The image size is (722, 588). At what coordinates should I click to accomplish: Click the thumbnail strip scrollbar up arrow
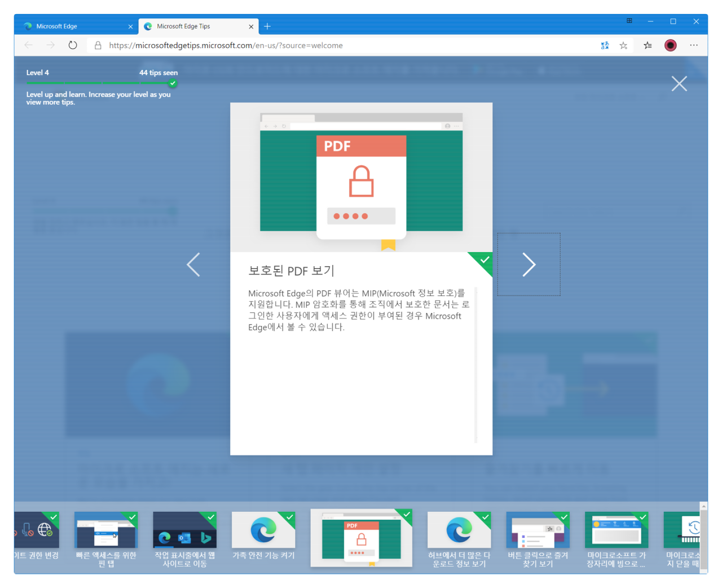[703, 506]
